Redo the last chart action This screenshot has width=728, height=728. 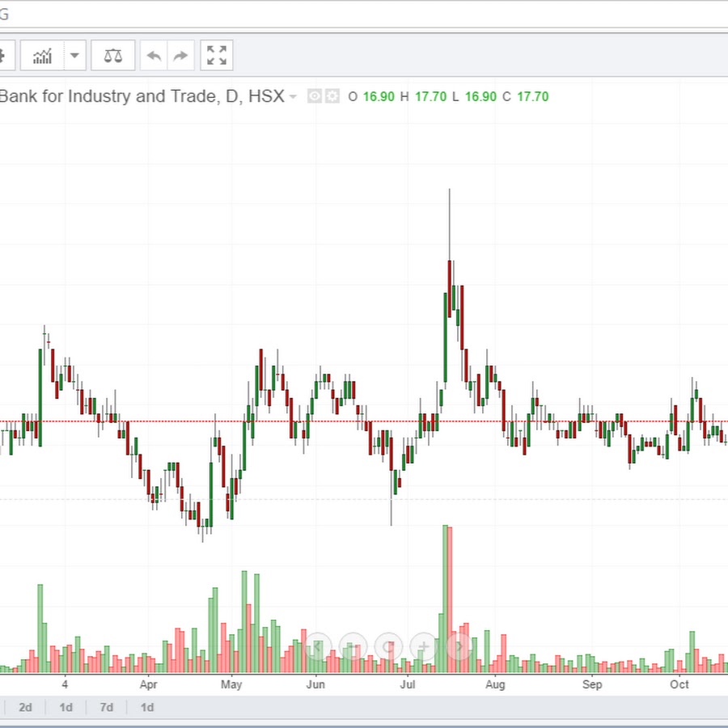tap(181, 56)
